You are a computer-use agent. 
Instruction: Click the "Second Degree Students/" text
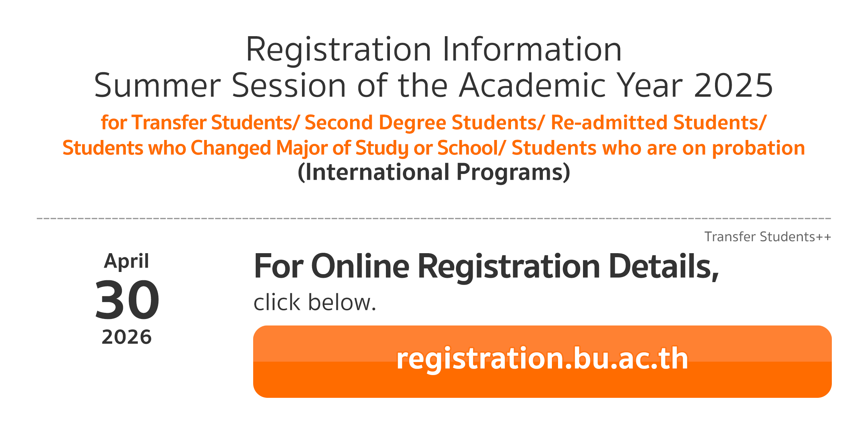tap(424, 122)
